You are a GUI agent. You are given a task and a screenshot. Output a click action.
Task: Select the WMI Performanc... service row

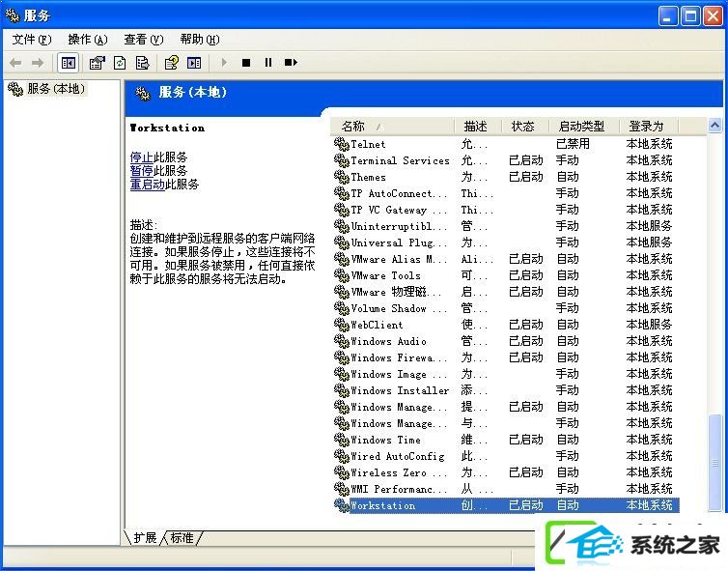tap(506, 489)
